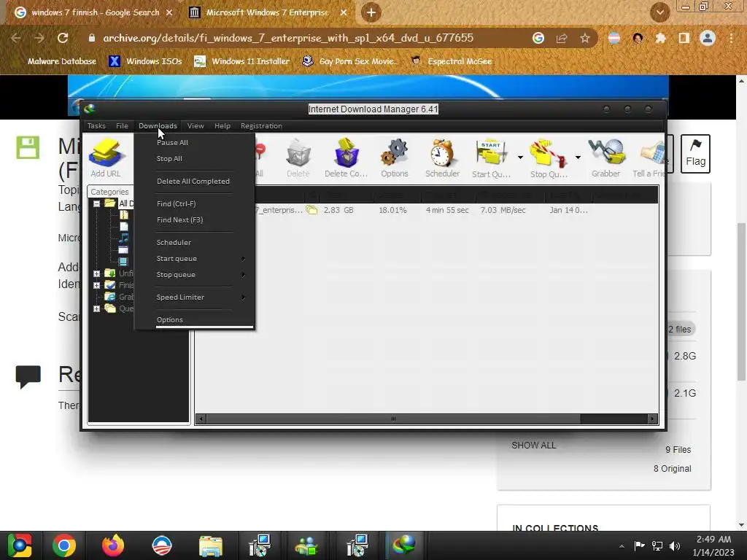The width and height of the screenshot is (747, 560).
Task: Collapse the All Downloads tree node
Action: tap(97, 203)
